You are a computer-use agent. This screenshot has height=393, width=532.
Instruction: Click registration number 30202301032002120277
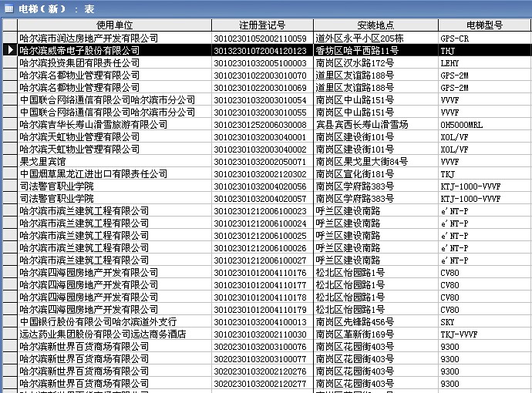coord(262,383)
